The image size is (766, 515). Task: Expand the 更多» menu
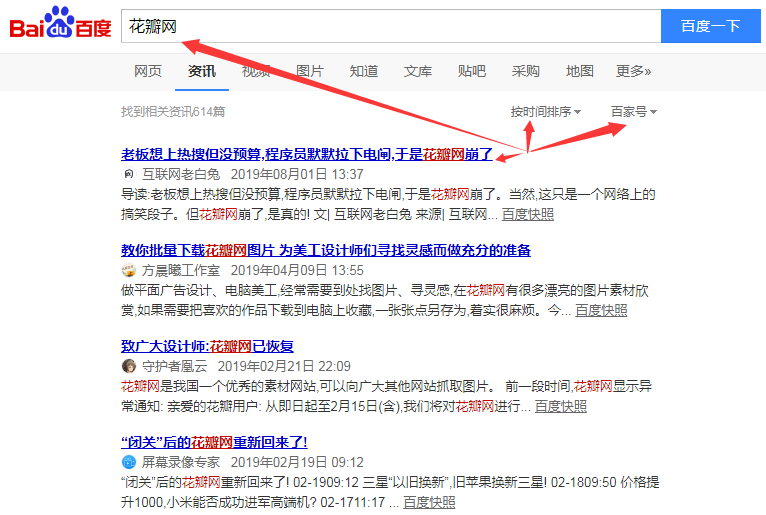click(634, 71)
